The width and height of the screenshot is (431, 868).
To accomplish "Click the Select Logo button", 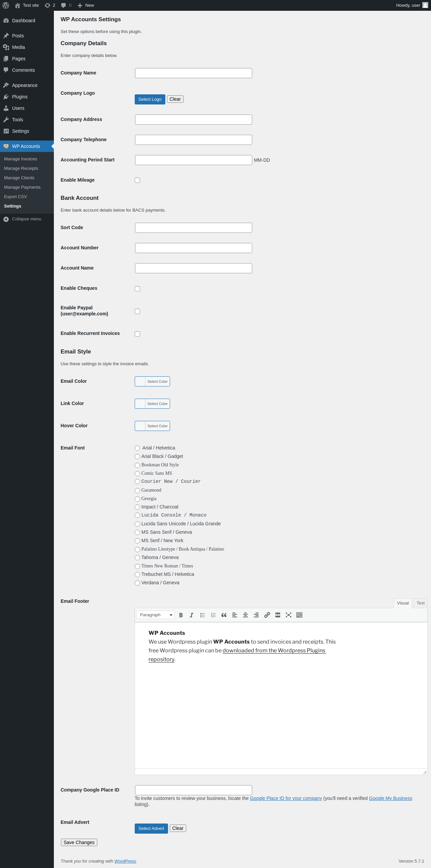I will (x=150, y=99).
